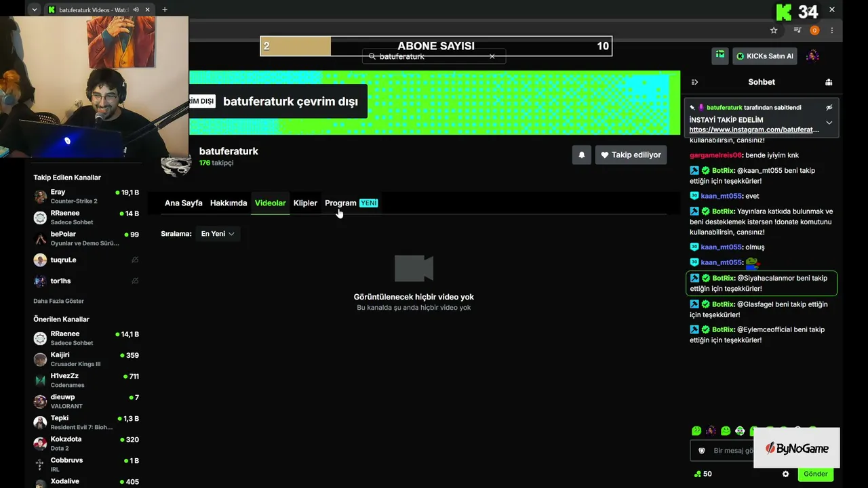This screenshot has height=488, width=868.
Task: Open the Program tab
Action: (x=351, y=203)
